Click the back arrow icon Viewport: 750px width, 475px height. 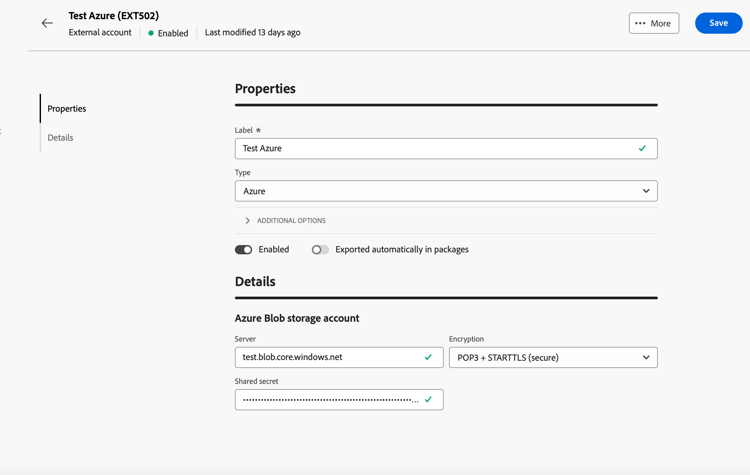47,23
